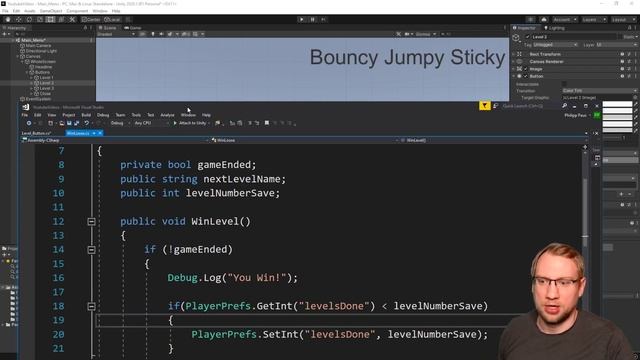This screenshot has height=360, width=640.
Task: Expand the Rect Transform component
Action: tap(514, 54)
